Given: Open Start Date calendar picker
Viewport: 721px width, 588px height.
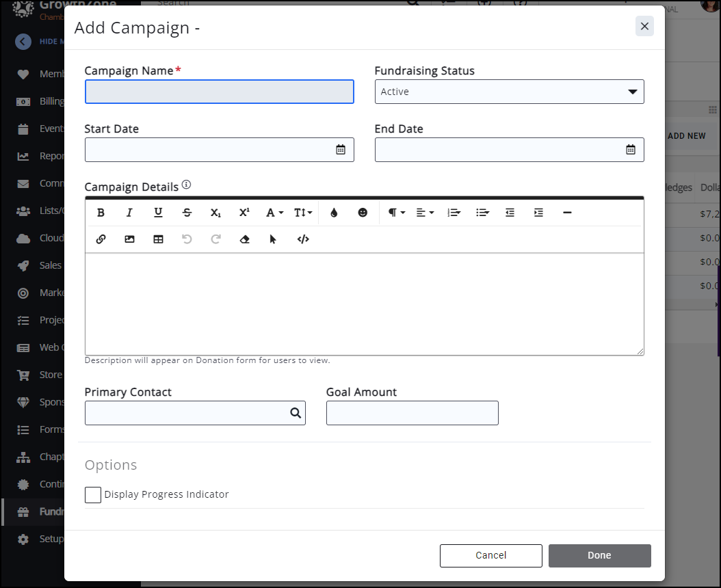Looking at the screenshot, I should click(x=341, y=150).
